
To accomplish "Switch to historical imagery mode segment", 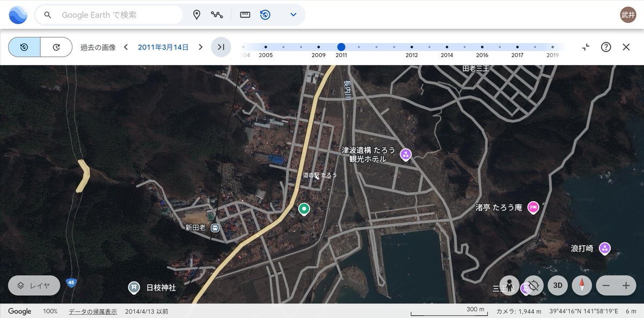I will [24, 47].
